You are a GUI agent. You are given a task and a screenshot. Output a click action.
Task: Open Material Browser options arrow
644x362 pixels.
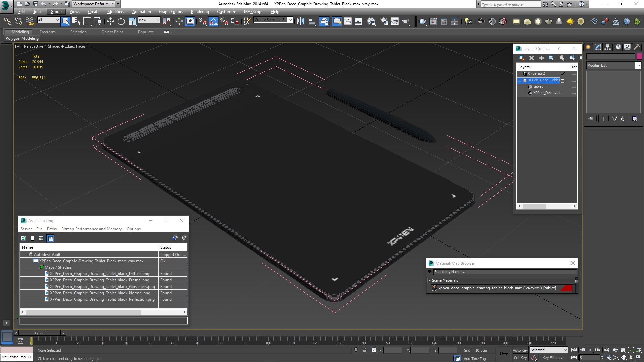[429, 272]
